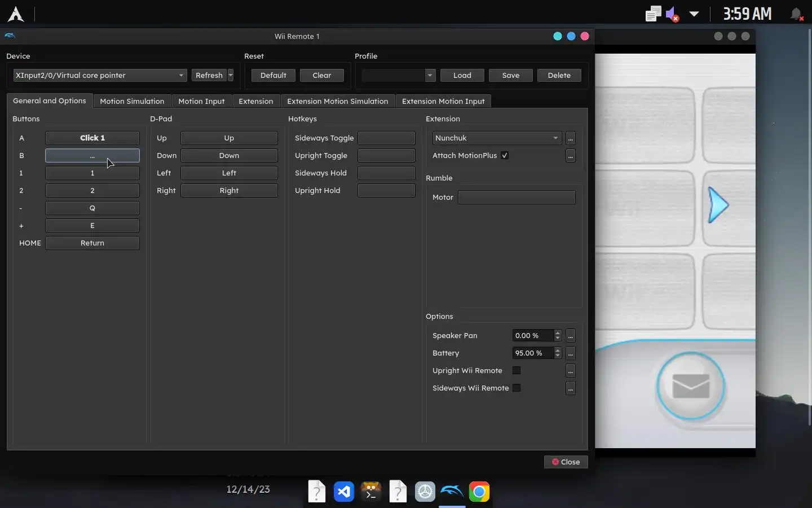Open the Extension Motion Simulation tab

coord(338,101)
